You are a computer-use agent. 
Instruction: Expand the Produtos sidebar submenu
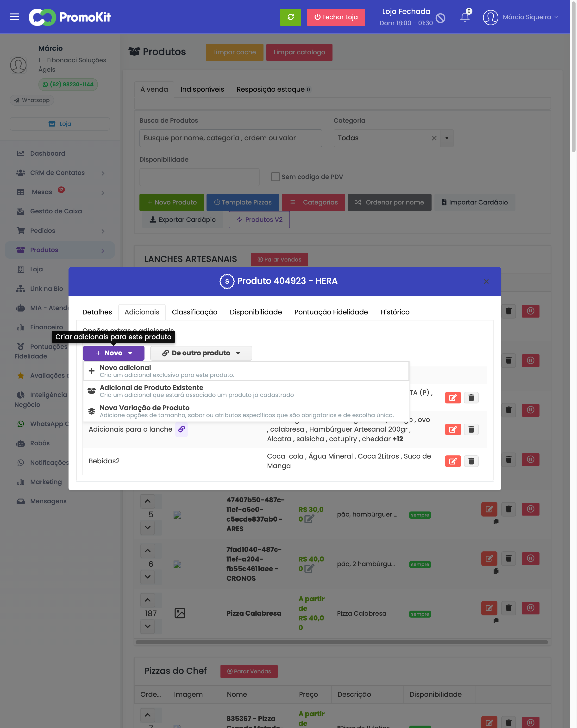tap(103, 250)
